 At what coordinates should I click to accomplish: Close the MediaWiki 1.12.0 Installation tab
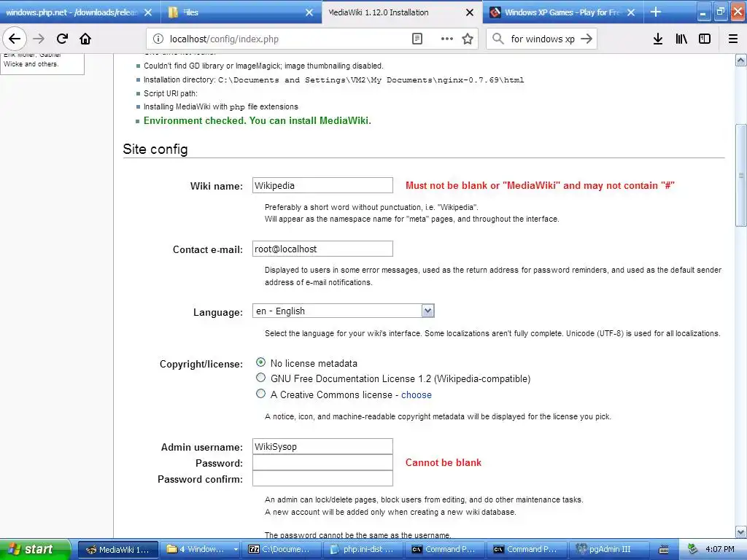[x=470, y=12]
